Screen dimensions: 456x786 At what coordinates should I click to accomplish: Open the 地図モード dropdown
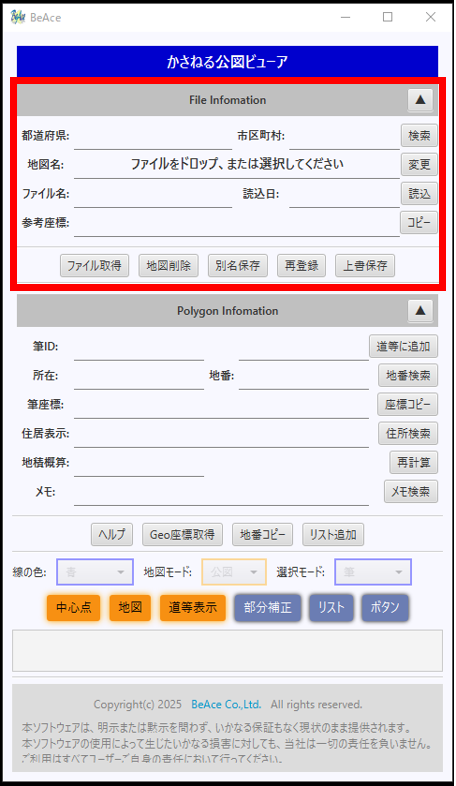click(234, 572)
